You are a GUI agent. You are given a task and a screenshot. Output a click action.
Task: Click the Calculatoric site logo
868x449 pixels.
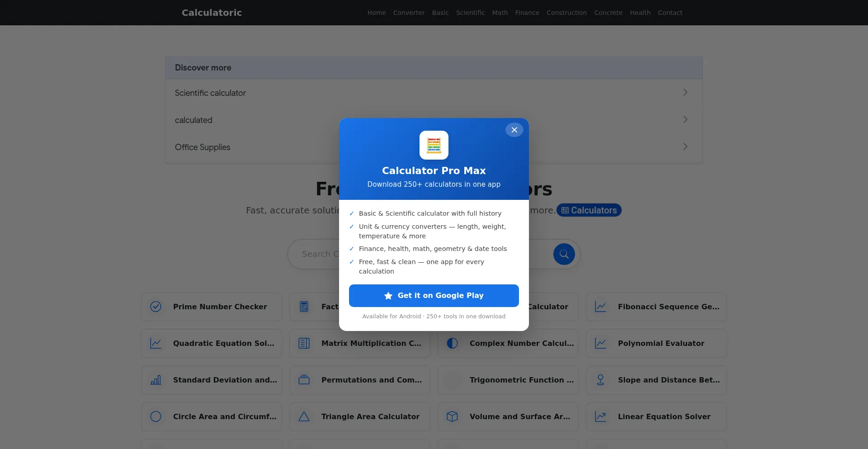[212, 13]
